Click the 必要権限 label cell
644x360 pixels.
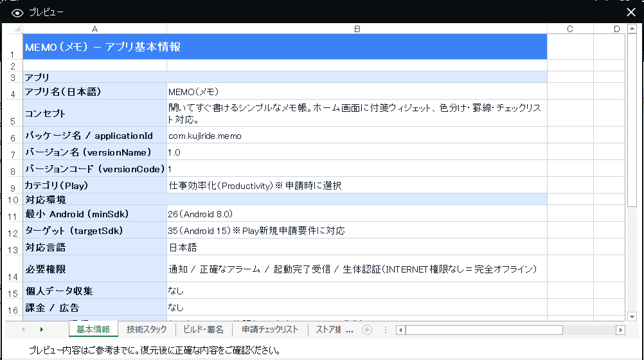point(94,269)
